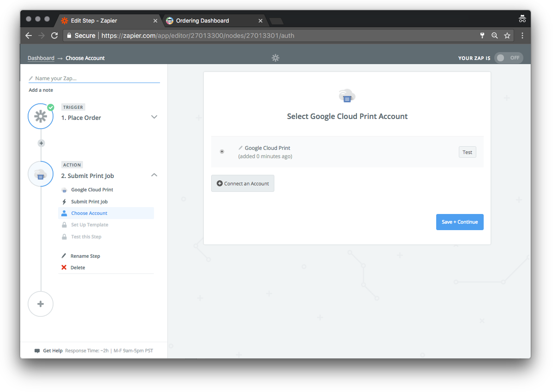Click the Name your Zap input field

[x=94, y=78]
